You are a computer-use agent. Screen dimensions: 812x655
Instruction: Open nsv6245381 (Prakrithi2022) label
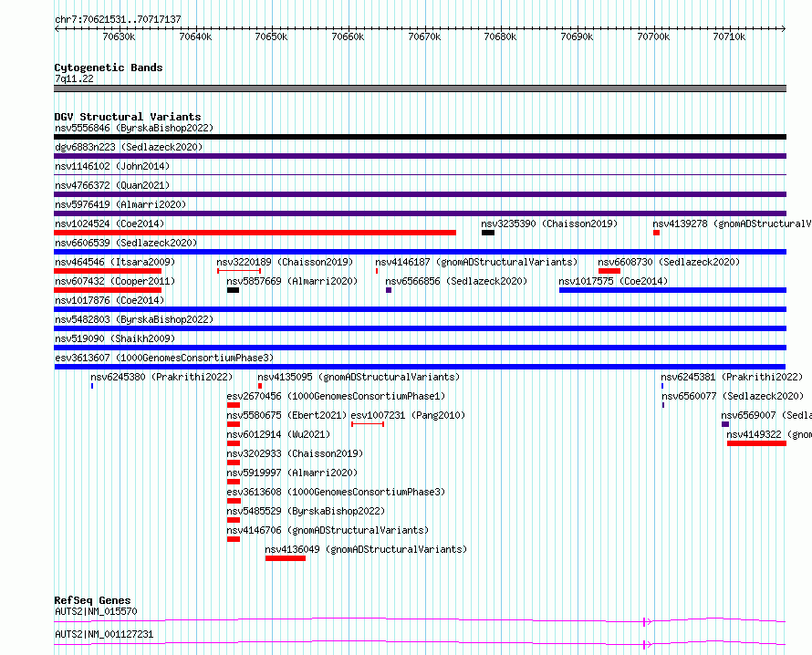tap(732, 377)
